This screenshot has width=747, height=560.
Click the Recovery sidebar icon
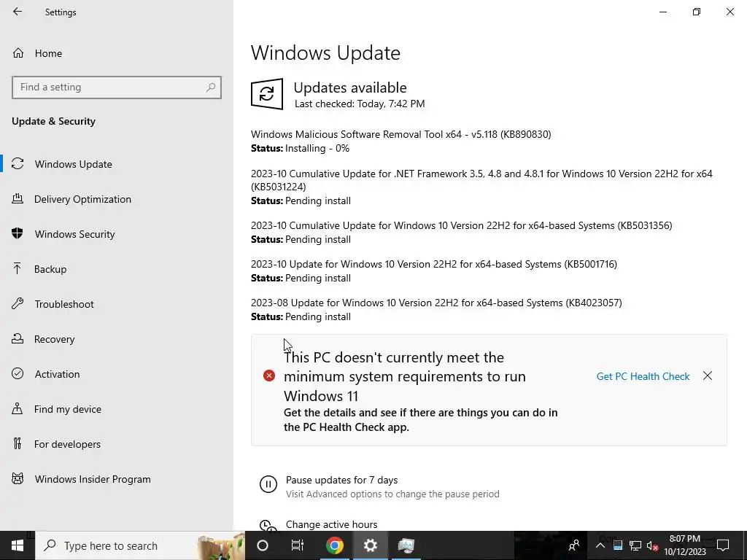point(18,338)
